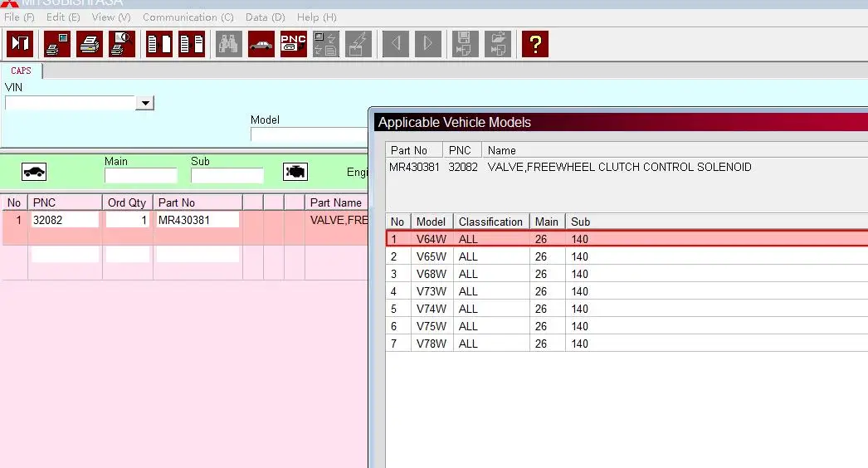
Task: Click the binoculars search icon
Action: coord(228,43)
